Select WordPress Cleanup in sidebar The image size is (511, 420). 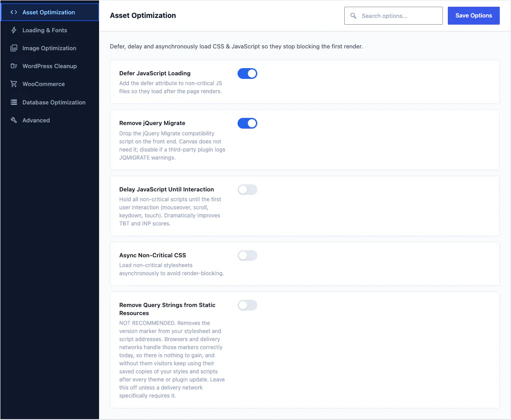pos(50,66)
